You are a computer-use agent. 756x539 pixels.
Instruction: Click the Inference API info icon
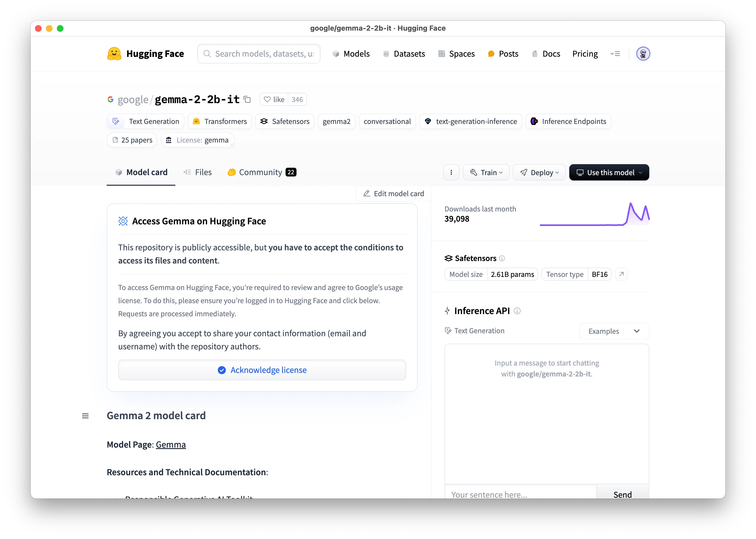pyautogui.click(x=517, y=311)
